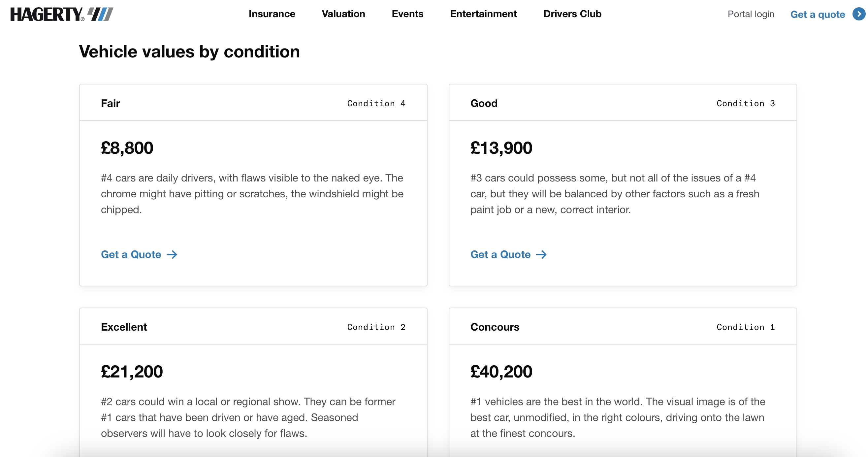Open the Insurance menu
The image size is (868, 457).
272,14
